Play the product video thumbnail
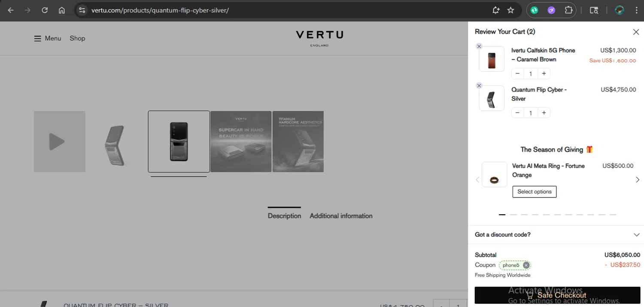644x307 pixels. pos(60,142)
